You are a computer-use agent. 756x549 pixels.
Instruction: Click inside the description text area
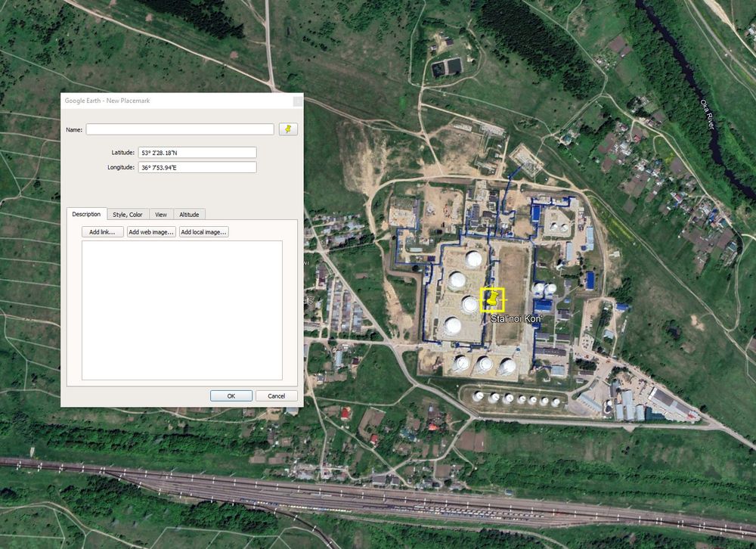point(181,310)
